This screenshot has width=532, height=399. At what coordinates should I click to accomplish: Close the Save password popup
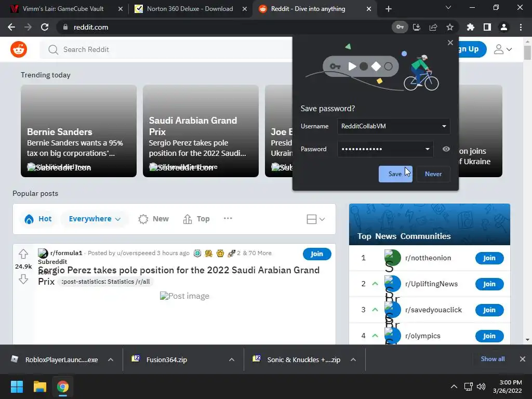[450, 43]
